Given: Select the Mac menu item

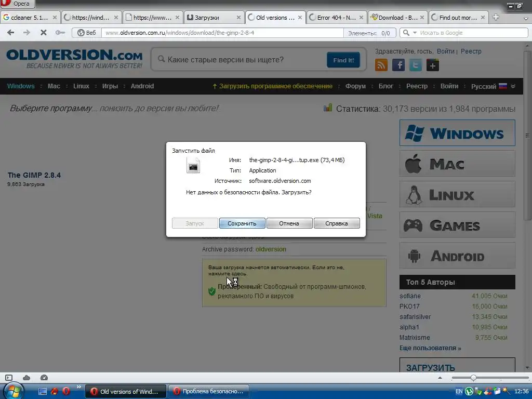Looking at the screenshot, I should pyautogui.click(x=54, y=86).
